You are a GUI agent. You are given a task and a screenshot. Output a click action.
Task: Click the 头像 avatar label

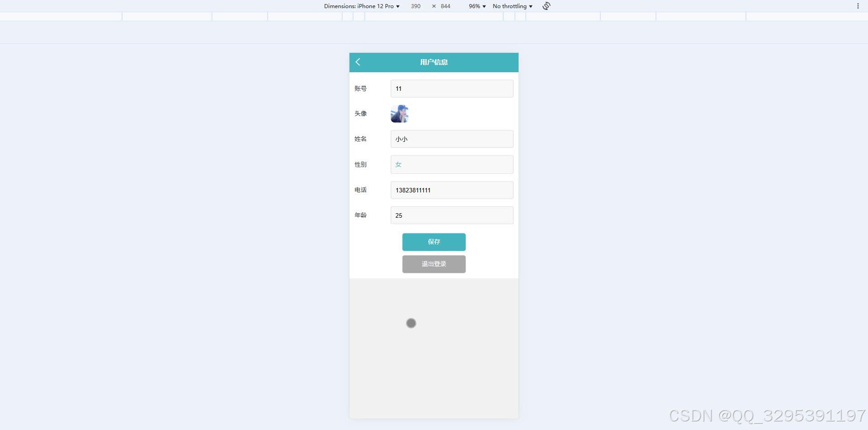[360, 113]
